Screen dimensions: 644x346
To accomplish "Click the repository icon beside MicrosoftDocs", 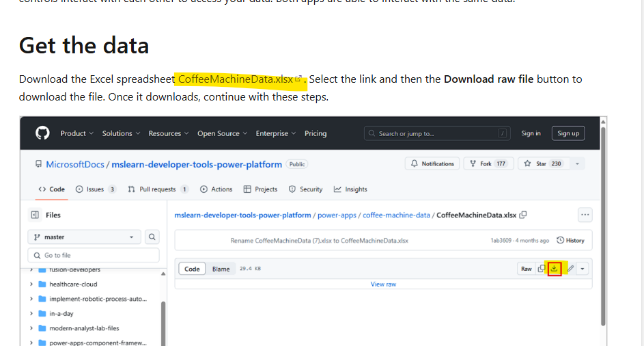I will 39,163.
